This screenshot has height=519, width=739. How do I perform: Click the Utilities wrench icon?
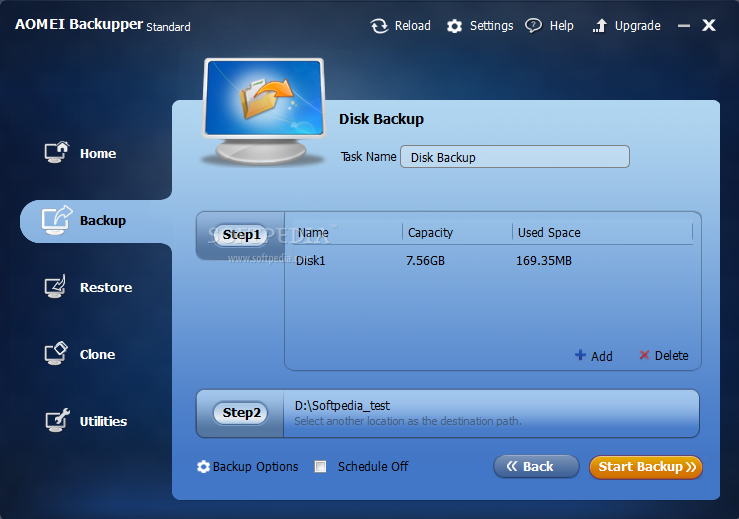coord(57,420)
